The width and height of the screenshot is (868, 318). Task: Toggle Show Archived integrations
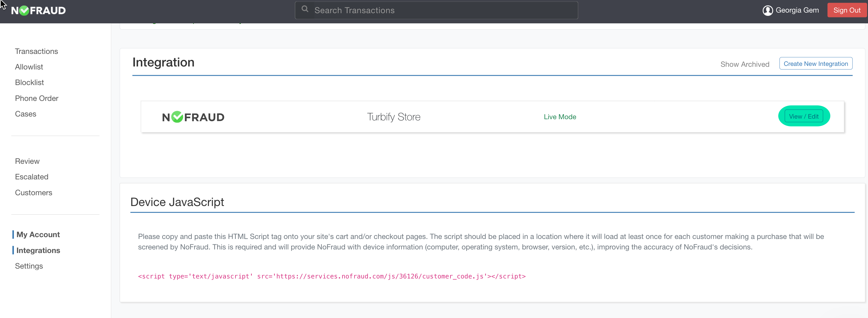tap(745, 64)
